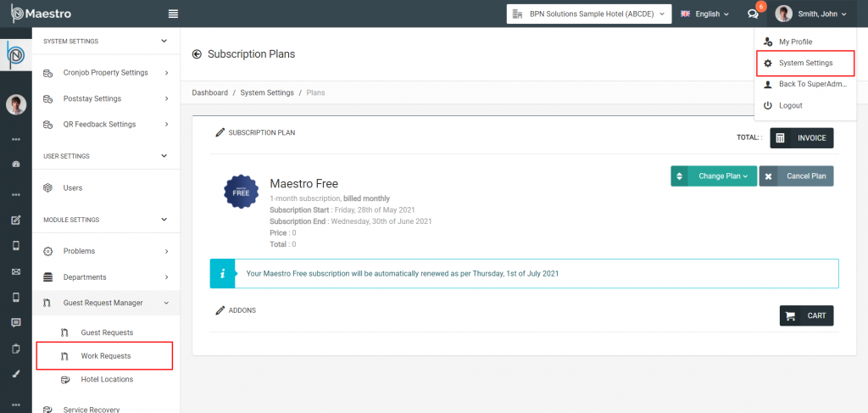Viewport: 868px width, 413px height.
Task: Collapse the MODULE SETTINGS section
Action: click(x=164, y=220)
